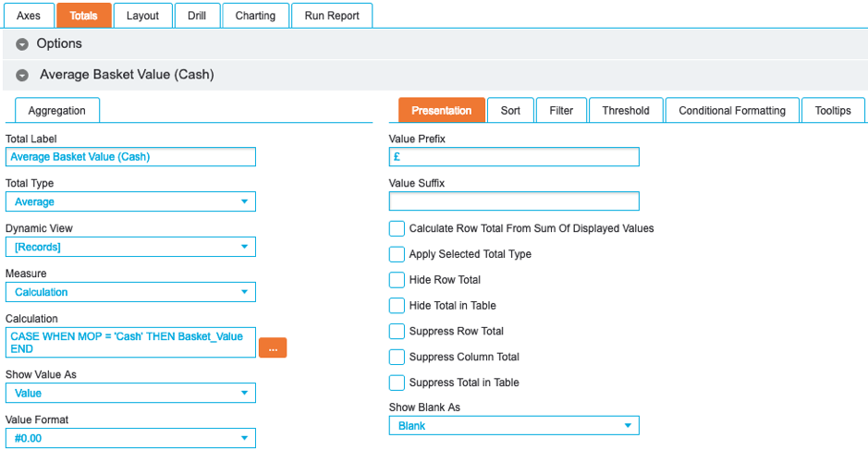868x450 pixels.
Task: Toggle Hide Total in Table checkbox
Action: pos(397,306)
